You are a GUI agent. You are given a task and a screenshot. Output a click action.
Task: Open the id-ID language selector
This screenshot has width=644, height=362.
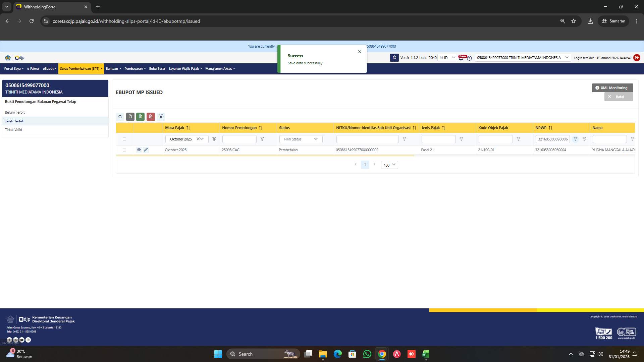point(446,58)
